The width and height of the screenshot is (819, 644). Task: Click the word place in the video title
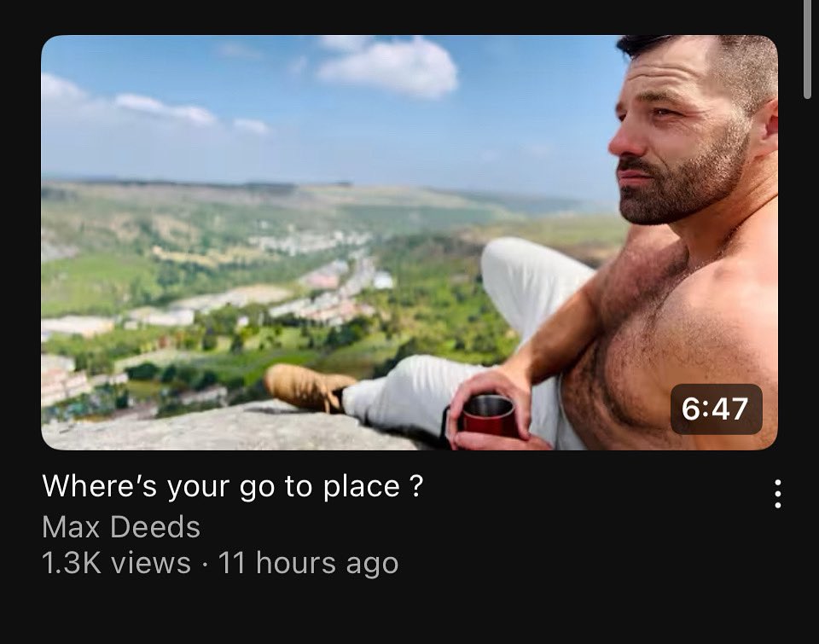coord(362,487)
